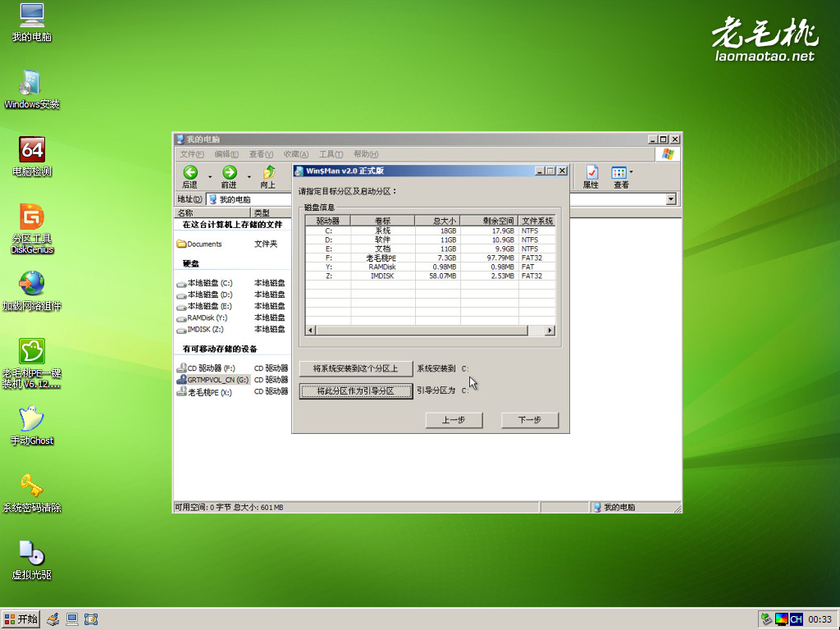
Task: Expand the 后退 history dropdown arrow
Action: click(x=209, y=177)
